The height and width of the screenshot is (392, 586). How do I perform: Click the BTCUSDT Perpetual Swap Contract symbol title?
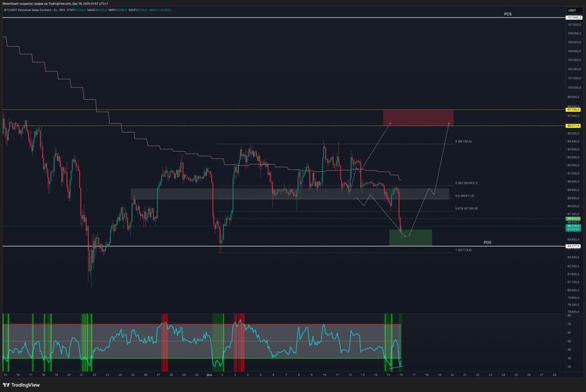click(x=27, y=10)
